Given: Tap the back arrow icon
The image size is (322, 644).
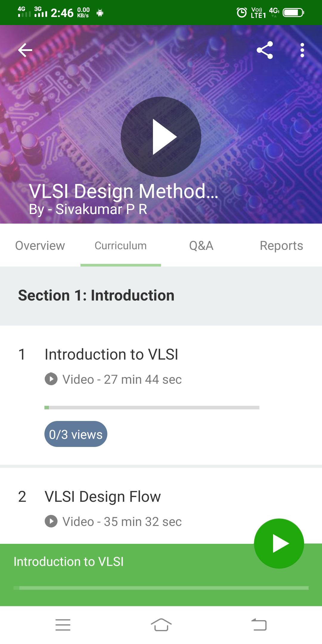Looking at the screenshot, I should [x=25, y=50].
